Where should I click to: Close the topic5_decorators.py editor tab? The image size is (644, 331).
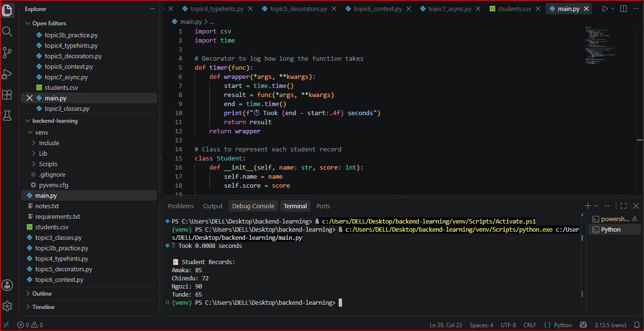tap(334, 9)
